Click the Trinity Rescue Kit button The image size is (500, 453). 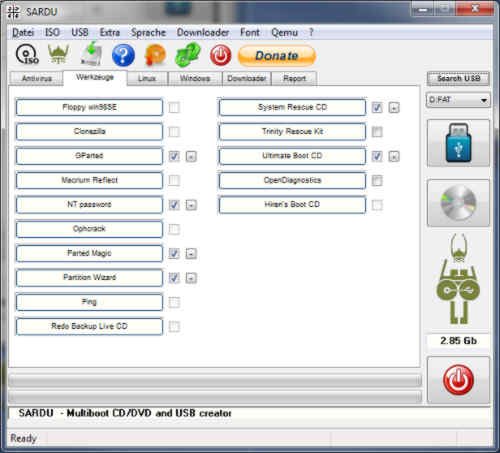[x=292, y=132]
